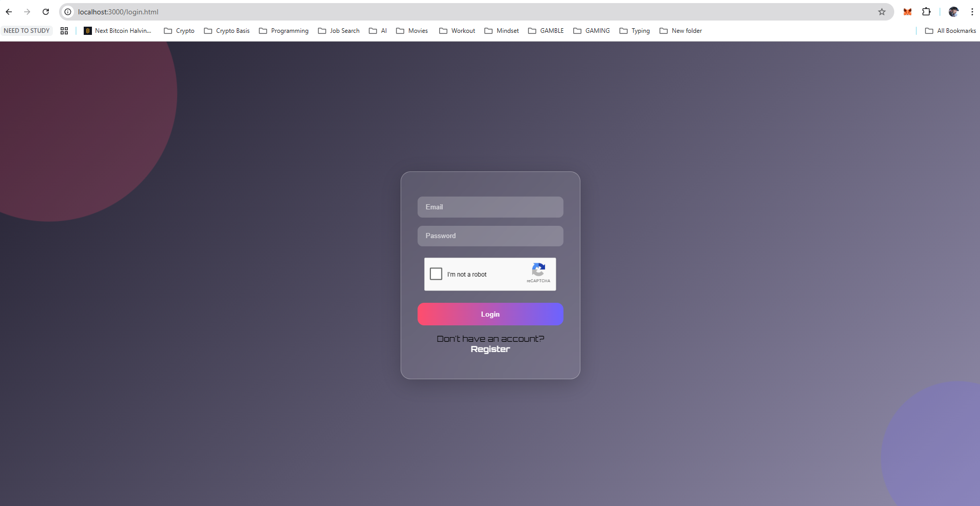Follow the Register link
The image size is (980, 506).
pos(491,349)
